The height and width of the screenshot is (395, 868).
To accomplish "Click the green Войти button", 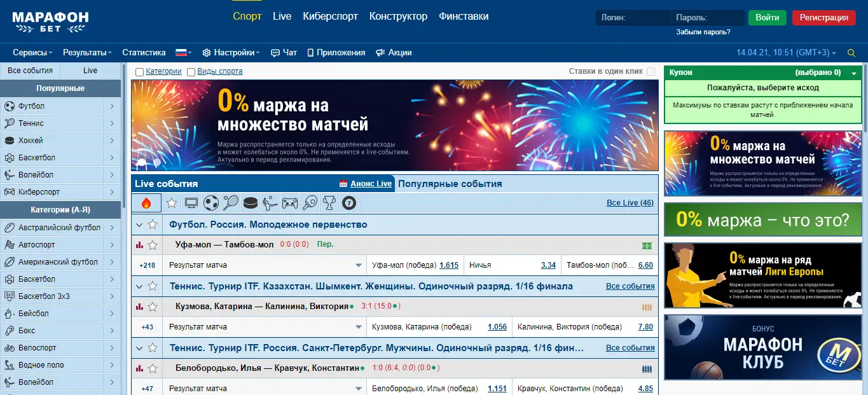I will coord(767,18).
